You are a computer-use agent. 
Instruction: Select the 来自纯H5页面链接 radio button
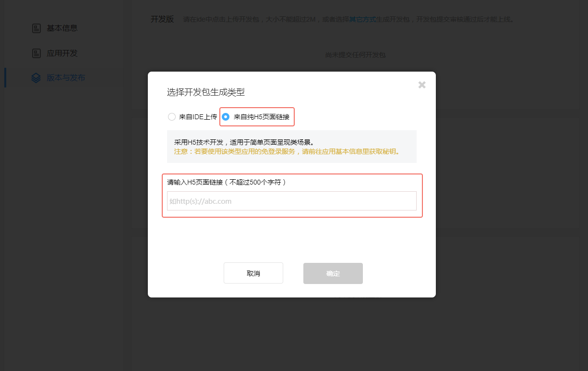click(226, 117)
